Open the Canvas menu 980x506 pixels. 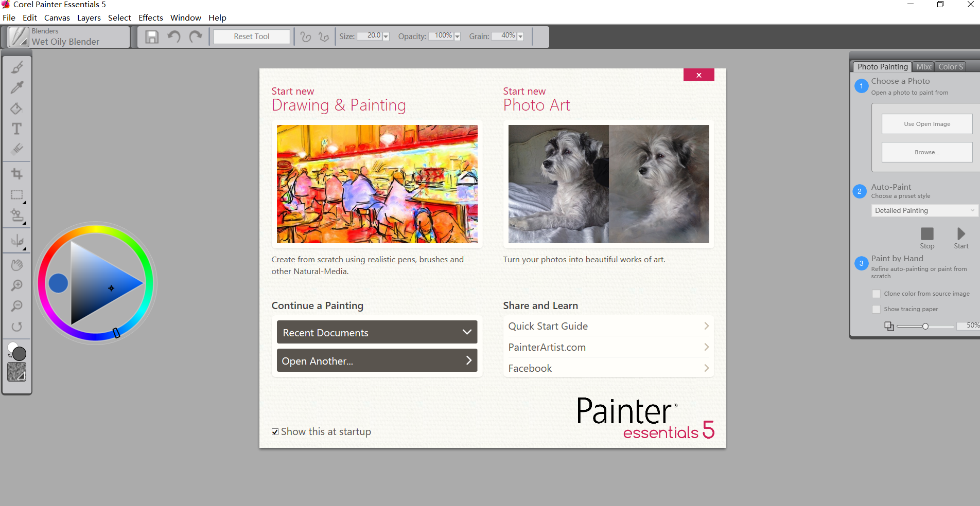point(57,17)
